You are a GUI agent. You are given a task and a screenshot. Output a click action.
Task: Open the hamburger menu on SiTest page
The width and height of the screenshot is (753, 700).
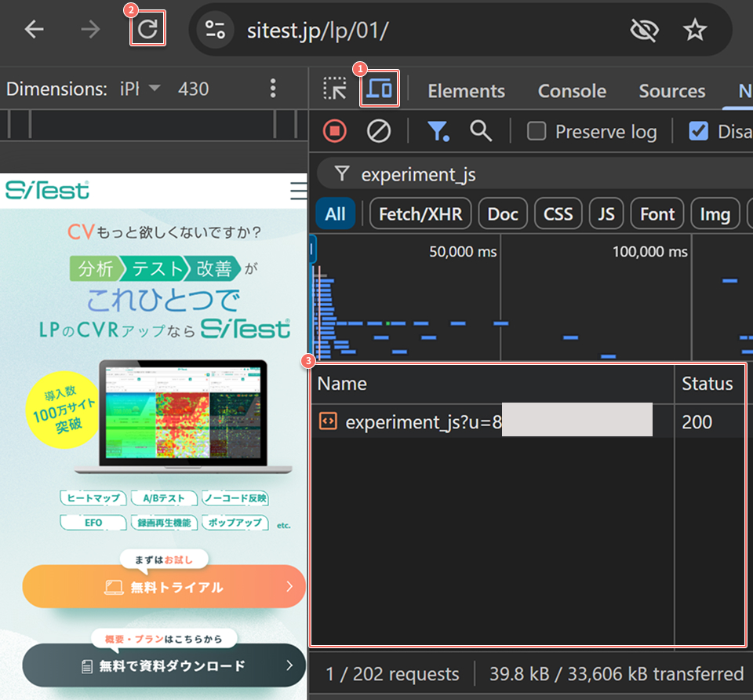[x=298, y=191]
